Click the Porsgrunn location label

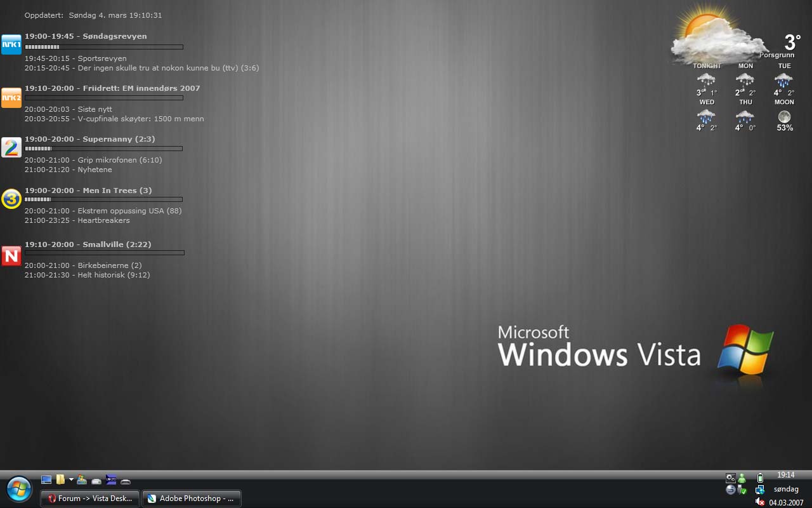click(x=777, y=55)
